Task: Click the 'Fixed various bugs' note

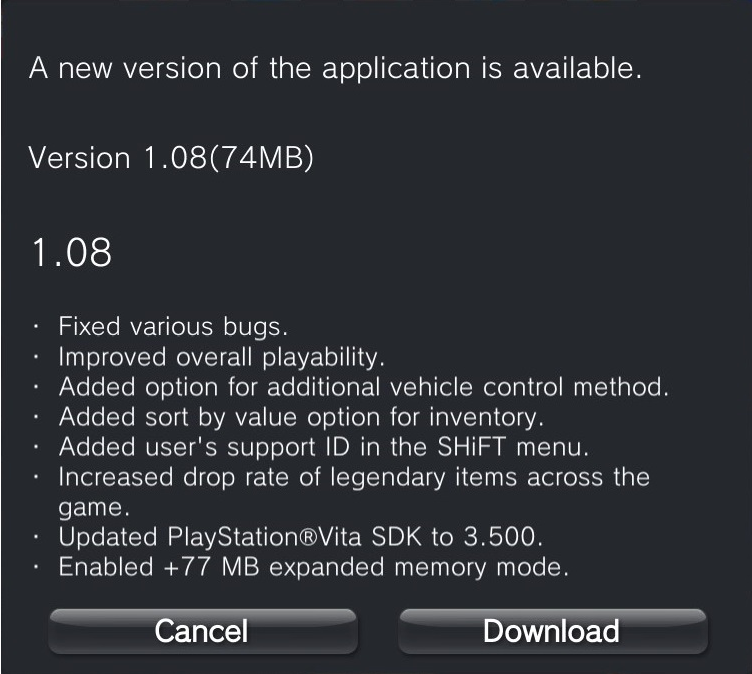Action: [x=173, y=328]
